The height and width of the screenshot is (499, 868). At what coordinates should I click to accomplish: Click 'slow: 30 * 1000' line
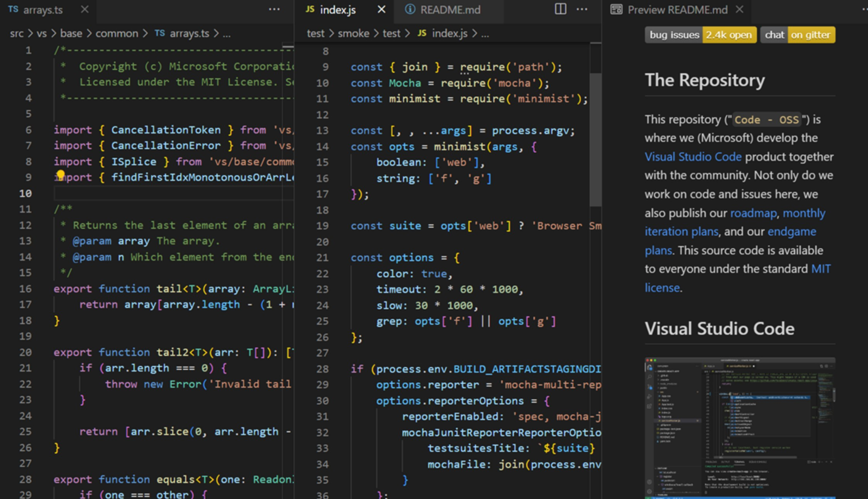(427, 306)
